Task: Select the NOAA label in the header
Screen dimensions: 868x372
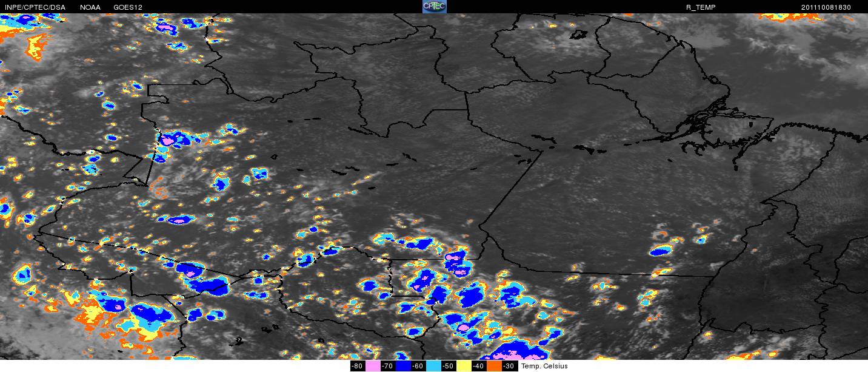Action: 90,7
